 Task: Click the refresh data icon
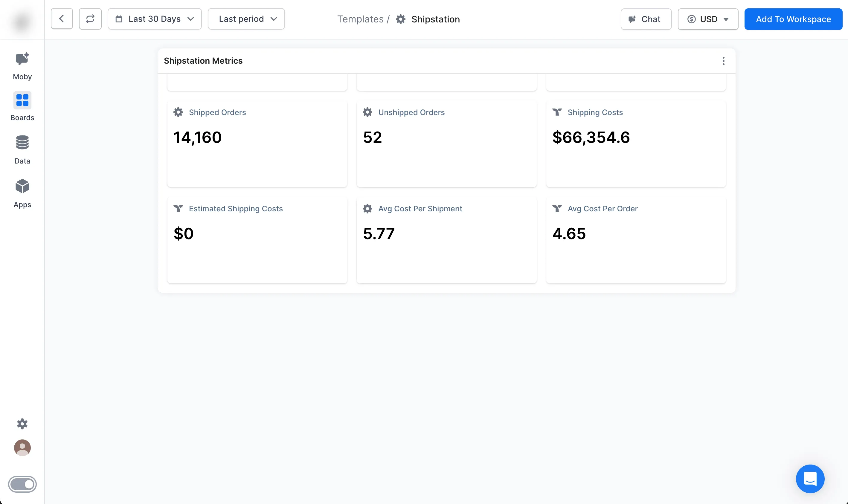[x=90, y=19]
